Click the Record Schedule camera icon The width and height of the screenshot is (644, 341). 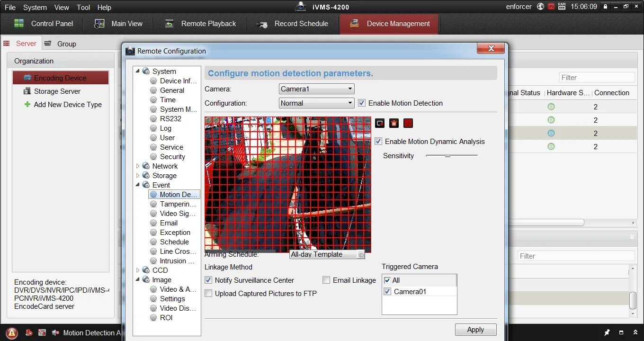pyautogui.click(x=262, y=24)
